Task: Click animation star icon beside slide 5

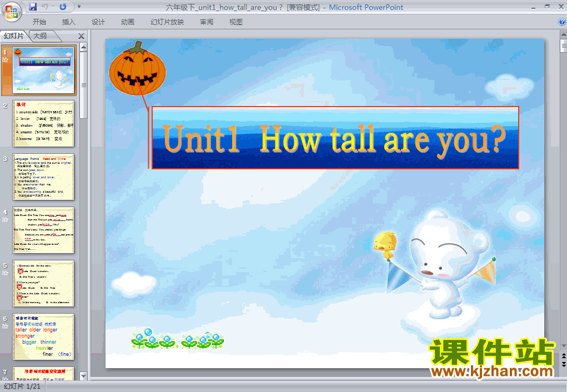Action: (x=6, y=273)
